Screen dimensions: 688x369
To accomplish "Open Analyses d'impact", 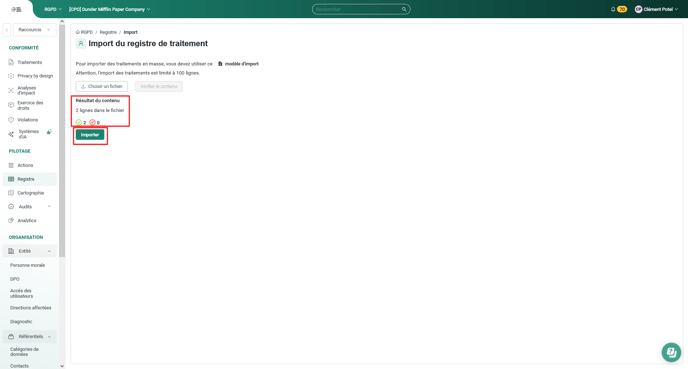I will (x=27, y=90).
